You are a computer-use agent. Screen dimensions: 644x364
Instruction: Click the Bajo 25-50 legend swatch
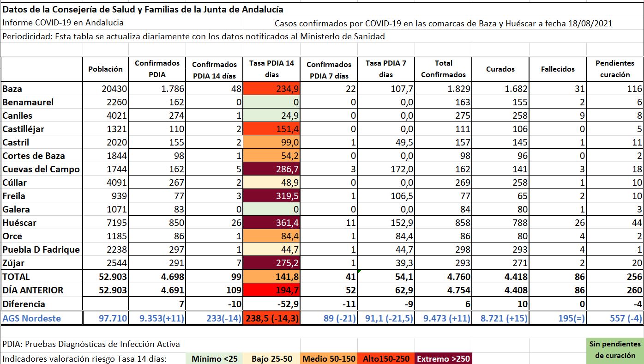point(272,358)
